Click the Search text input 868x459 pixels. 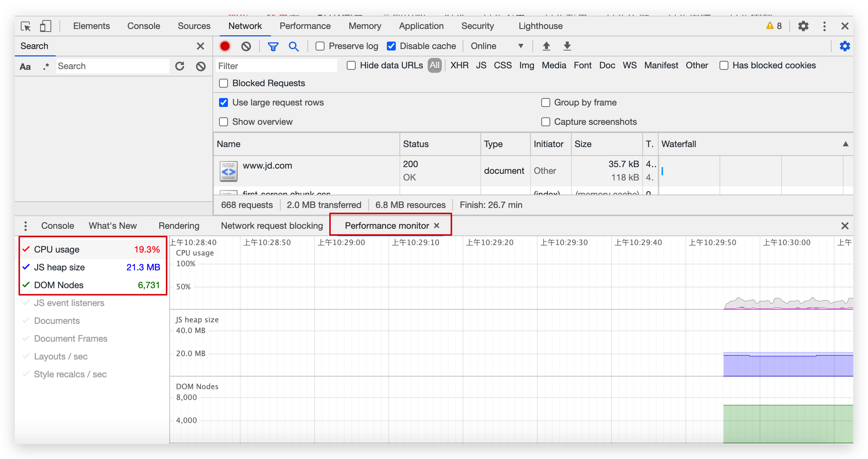click(113, 66)
